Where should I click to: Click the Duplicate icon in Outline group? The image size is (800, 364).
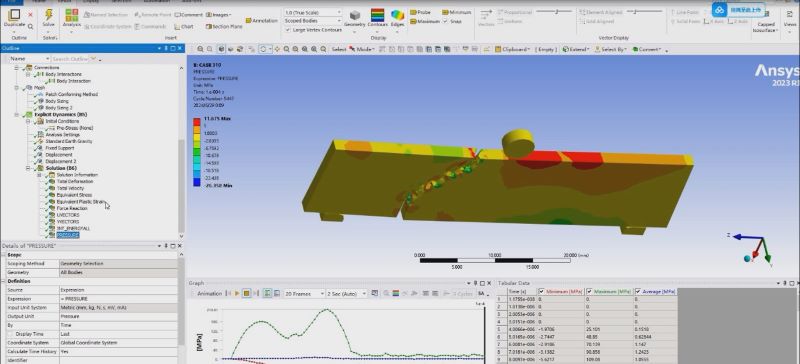tap(15, 15)
